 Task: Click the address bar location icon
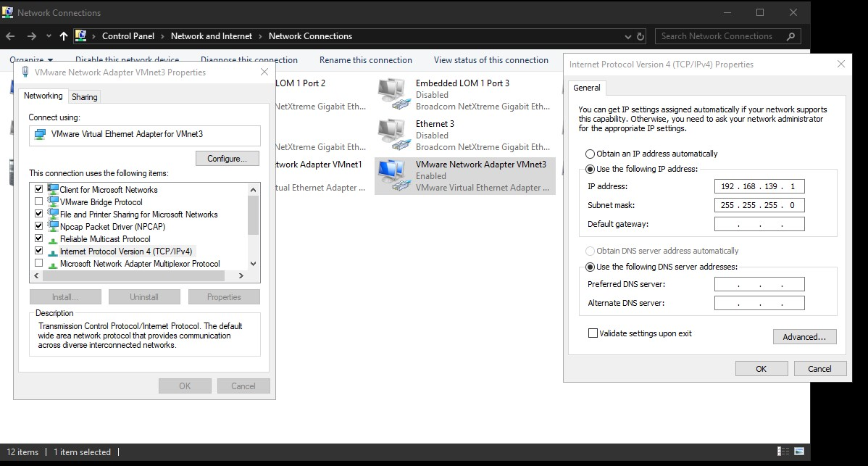tap(81, 36)
